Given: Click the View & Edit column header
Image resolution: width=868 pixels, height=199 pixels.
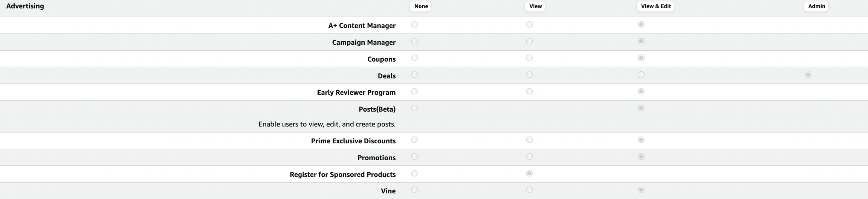Looking at the screenshot, I should (x=655, y=6).
